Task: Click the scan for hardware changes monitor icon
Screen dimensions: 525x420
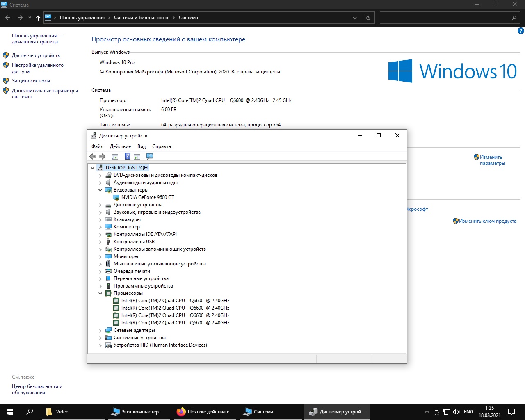Action: (150, 156)
